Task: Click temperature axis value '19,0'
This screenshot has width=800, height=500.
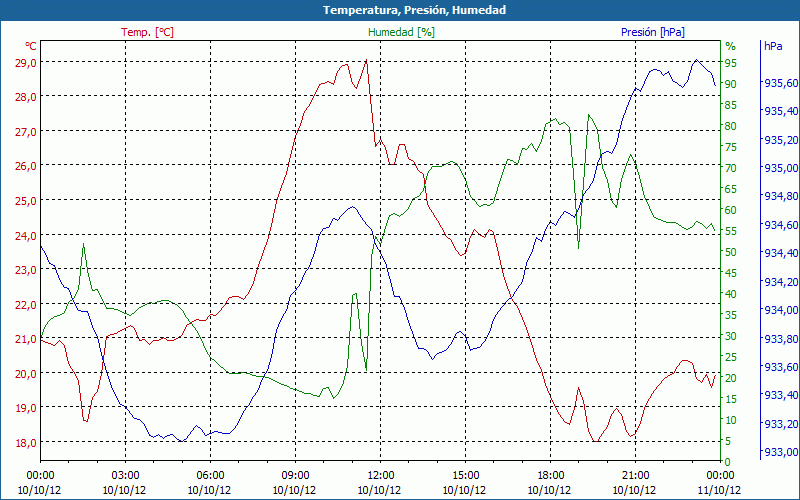Action: click(x=26, y=408)
